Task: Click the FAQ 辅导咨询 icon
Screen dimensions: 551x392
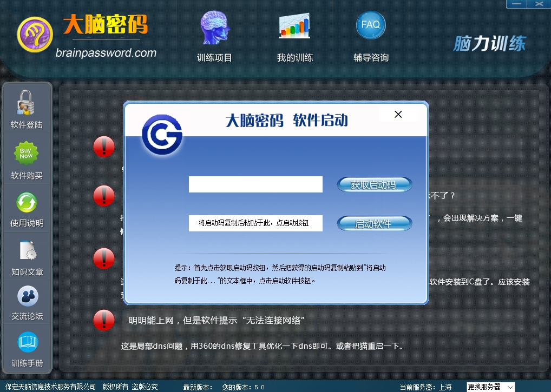Action: [371, 25]
